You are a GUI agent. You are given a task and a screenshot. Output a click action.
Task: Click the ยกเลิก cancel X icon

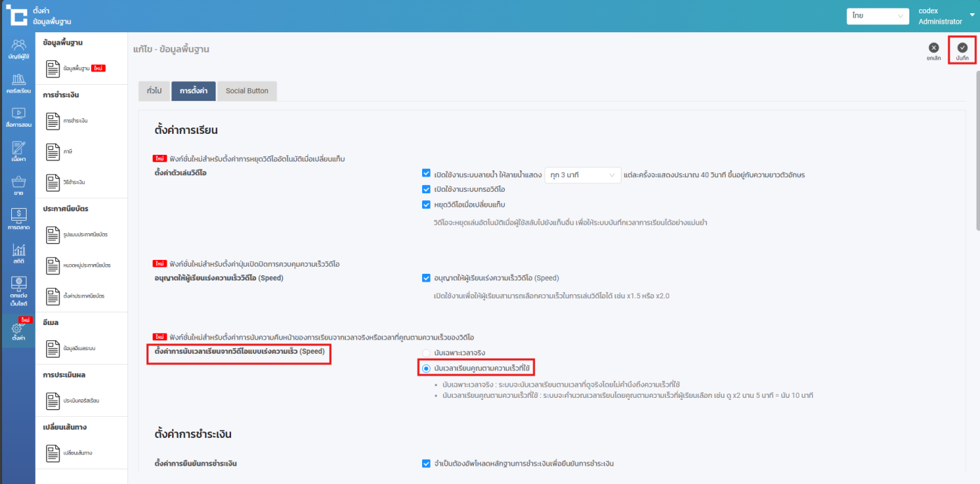[x=933, y=48]
